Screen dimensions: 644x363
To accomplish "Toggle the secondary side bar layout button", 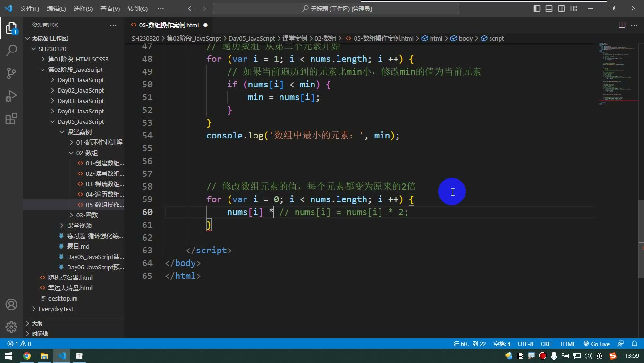I will click(x=561, y=9).
